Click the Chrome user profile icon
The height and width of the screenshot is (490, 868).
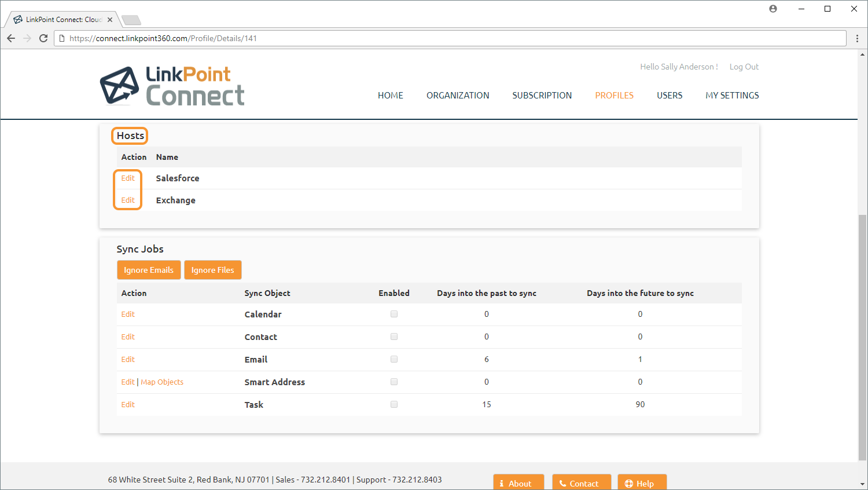click(773, 9)
